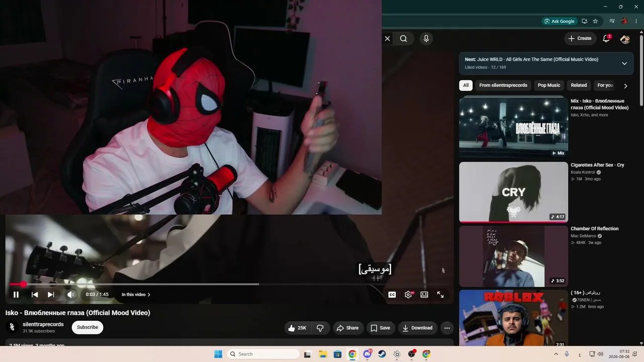Switch the player to theater mode
The image size is (644, 362).
(x=424, y=295)
